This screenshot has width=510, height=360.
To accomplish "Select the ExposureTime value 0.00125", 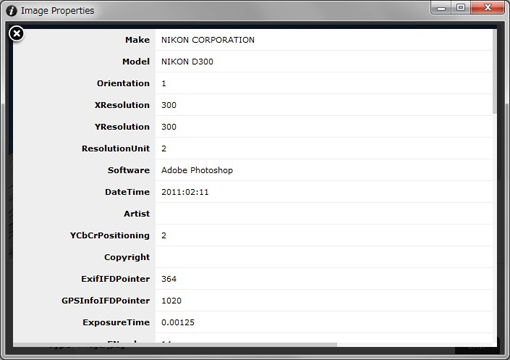I will (x=178, y=322).
